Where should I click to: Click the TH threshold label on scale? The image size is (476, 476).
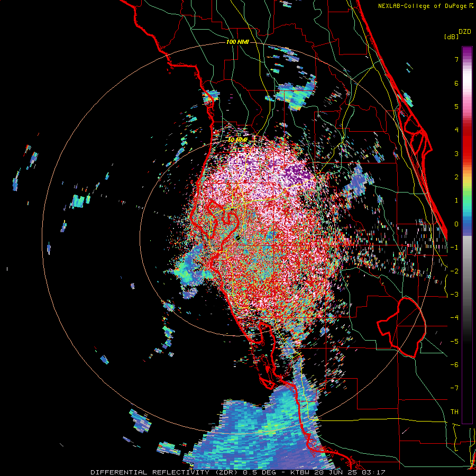454,411
